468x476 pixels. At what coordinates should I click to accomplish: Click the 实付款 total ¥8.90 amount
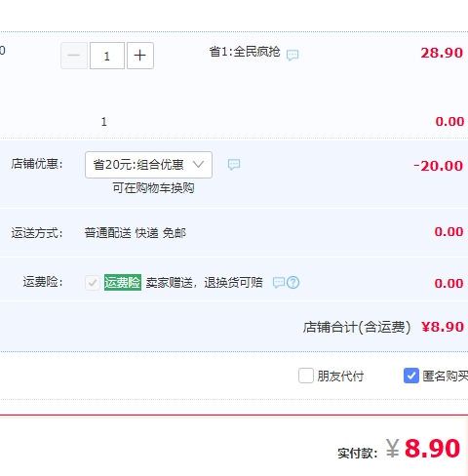[x=423, y=449]
